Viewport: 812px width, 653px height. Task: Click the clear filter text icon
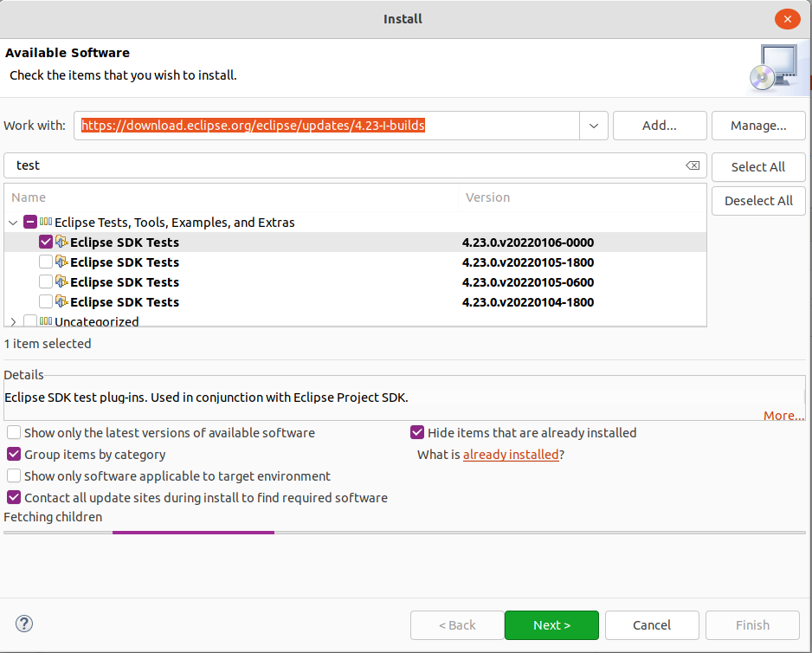(693, 165)
